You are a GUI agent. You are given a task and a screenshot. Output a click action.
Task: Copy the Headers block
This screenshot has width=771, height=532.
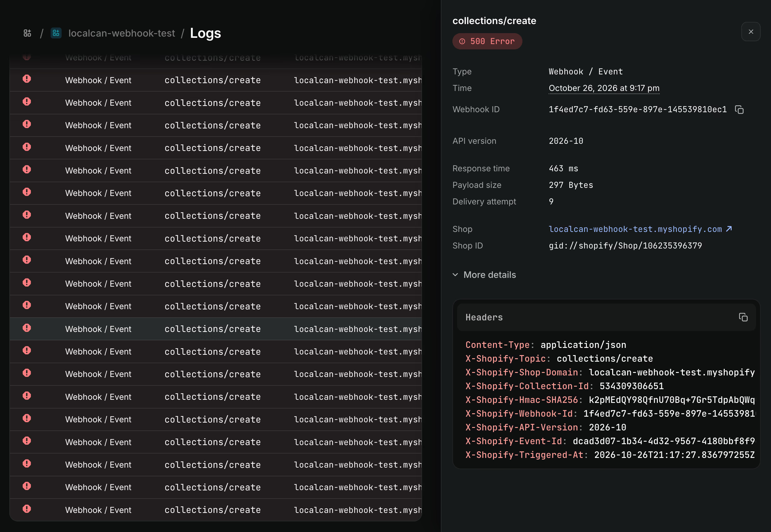(743, 317)
